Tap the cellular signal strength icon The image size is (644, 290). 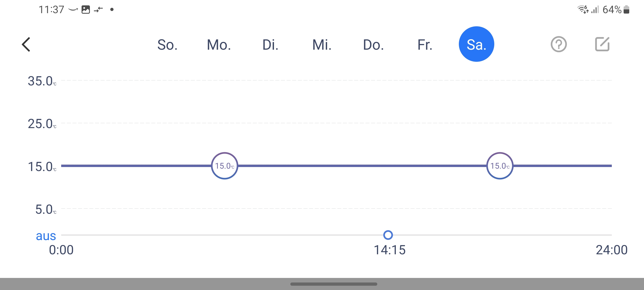click(595, 10)
